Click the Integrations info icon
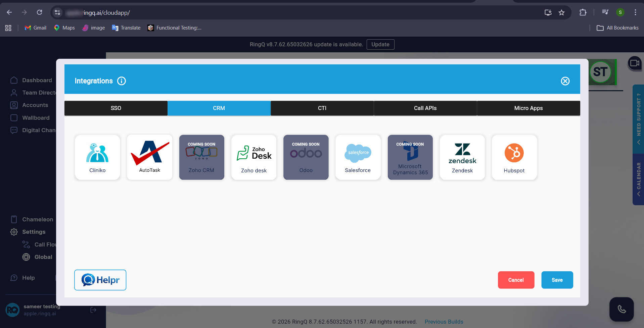 [122, 81]
